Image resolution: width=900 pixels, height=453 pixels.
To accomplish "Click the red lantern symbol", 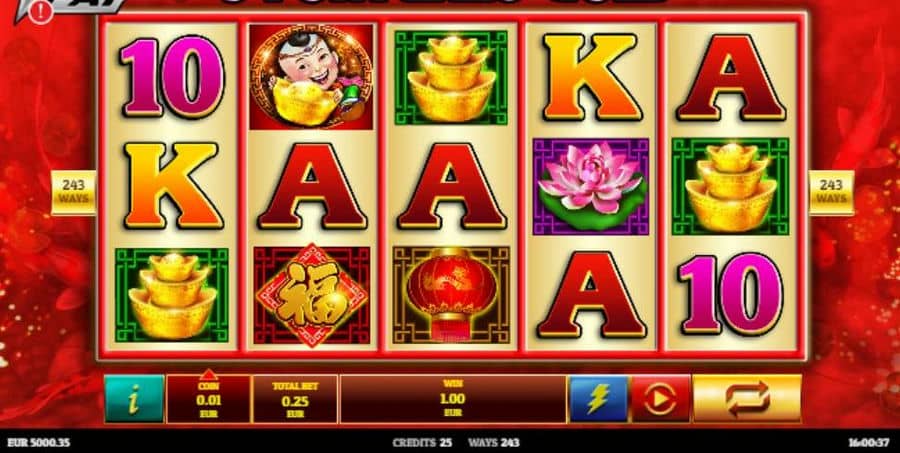I will 451,295.
